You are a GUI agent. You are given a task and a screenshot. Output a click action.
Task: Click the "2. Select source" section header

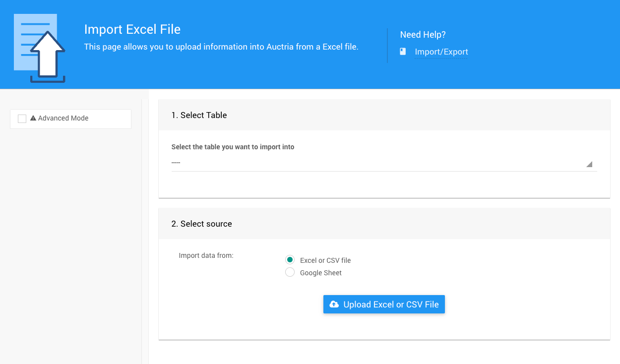coord(201,224)
